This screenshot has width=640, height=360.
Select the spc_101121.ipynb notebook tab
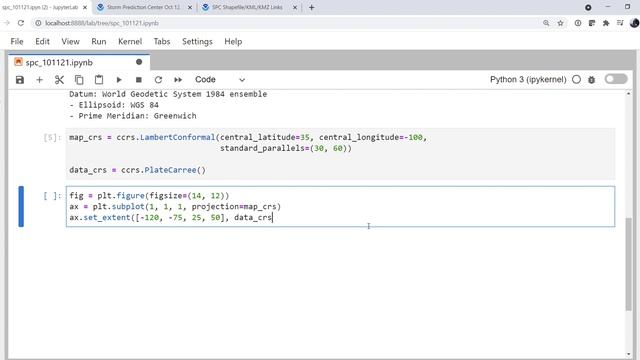tap(79, 62)
